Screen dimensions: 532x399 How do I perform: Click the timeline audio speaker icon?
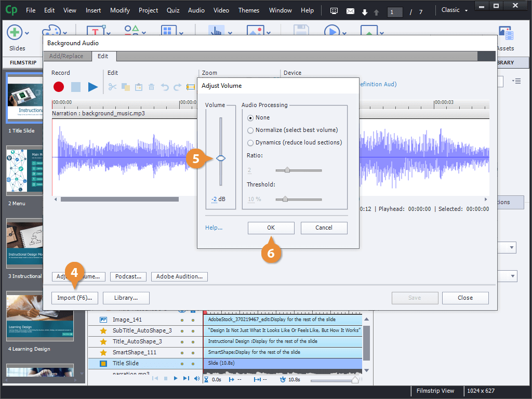197,379
